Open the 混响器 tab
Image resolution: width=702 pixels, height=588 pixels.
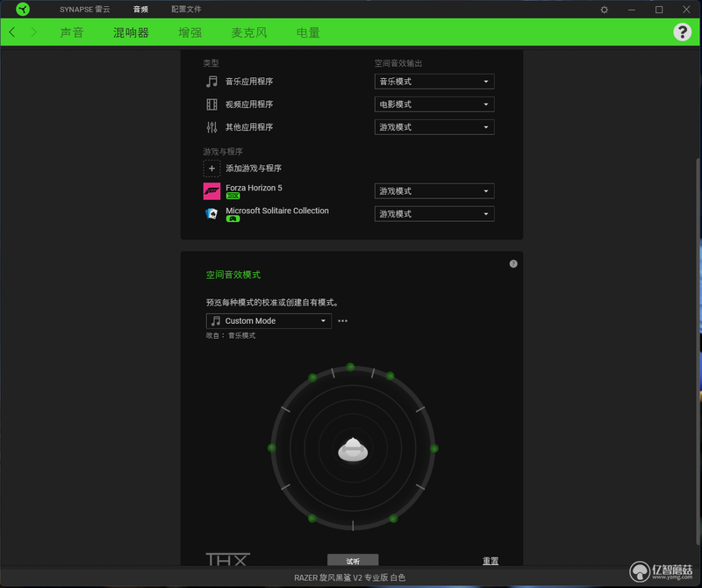tap(131, 32)
